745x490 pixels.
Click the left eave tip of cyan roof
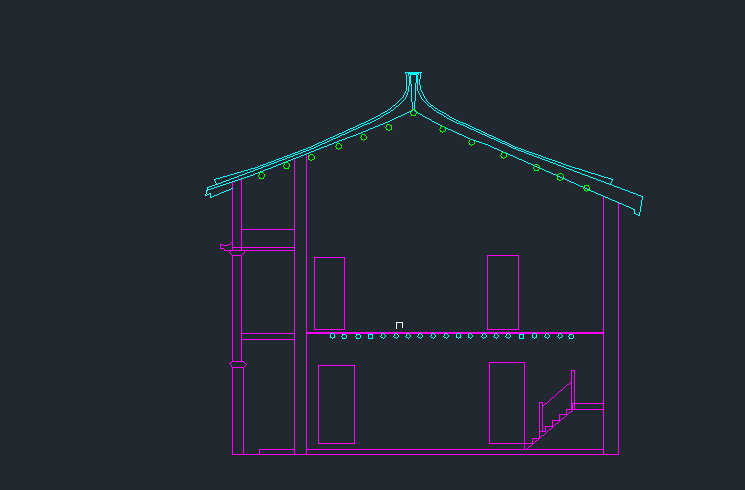(210, 191)
